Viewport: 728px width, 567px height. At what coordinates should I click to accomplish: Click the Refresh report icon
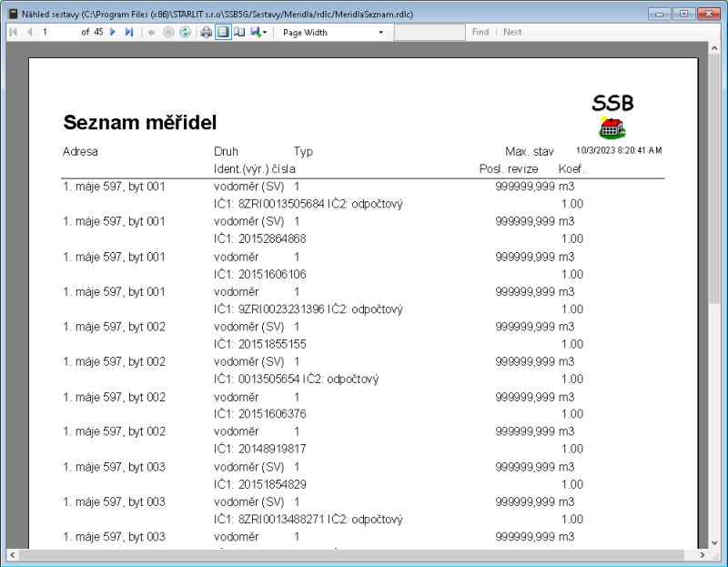pyautogui.click(x=185, y=32)
